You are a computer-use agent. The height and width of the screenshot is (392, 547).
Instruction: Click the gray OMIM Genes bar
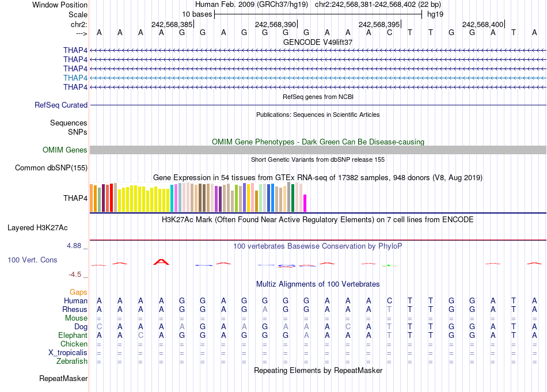click(318, 150)
